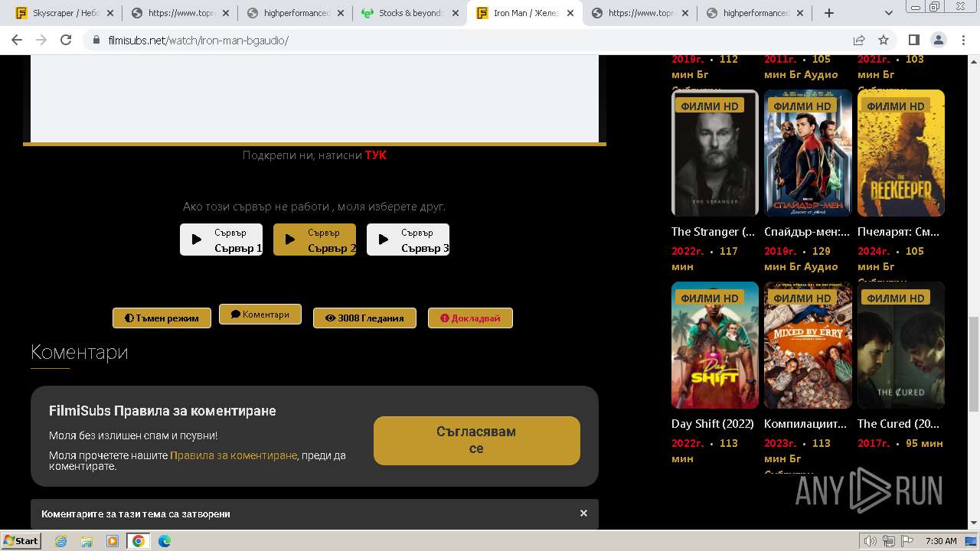Open The Stranger movie poster
Screen dimensions: 980x551
click(715, 153)
